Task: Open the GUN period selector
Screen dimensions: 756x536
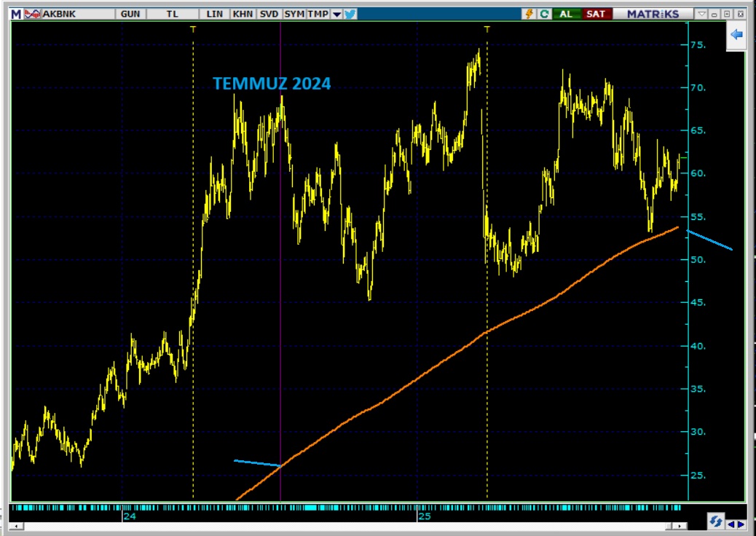Action: pos(130,14)
